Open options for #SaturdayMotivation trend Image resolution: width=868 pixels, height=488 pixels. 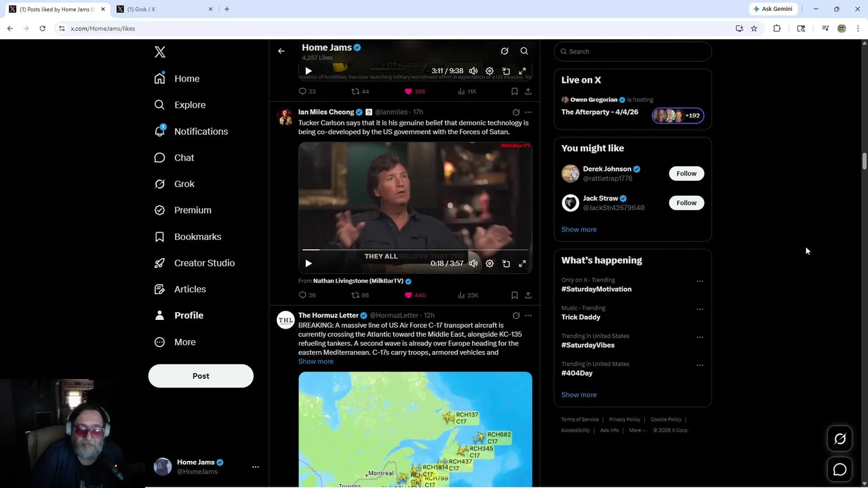coord(700,281)
